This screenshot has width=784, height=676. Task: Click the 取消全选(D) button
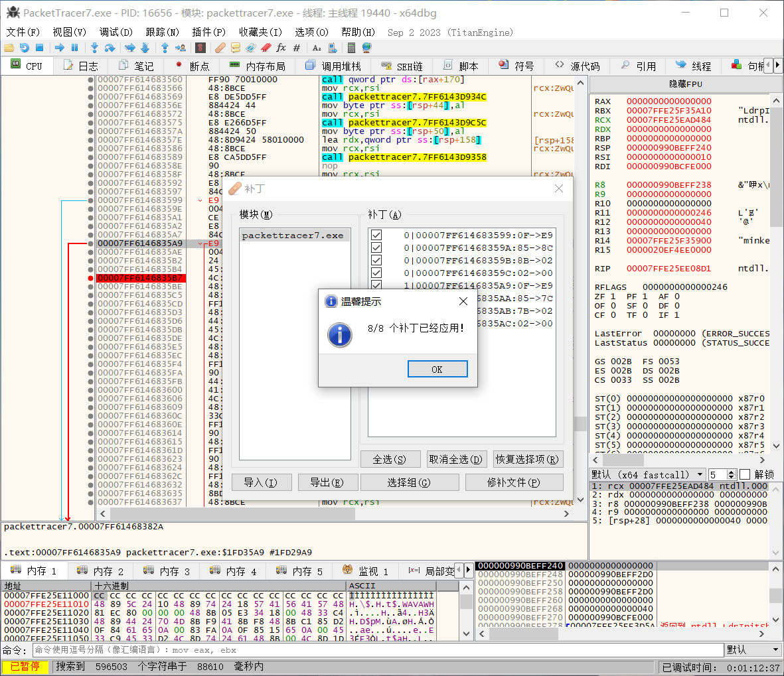(x=455, y=459)
